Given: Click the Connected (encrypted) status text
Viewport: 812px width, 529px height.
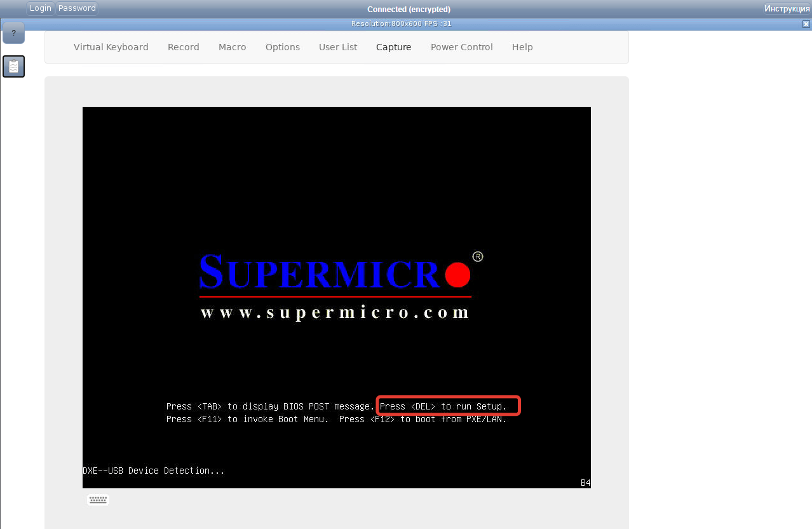Looking at the screenshot, I should (x=409, y=10).
